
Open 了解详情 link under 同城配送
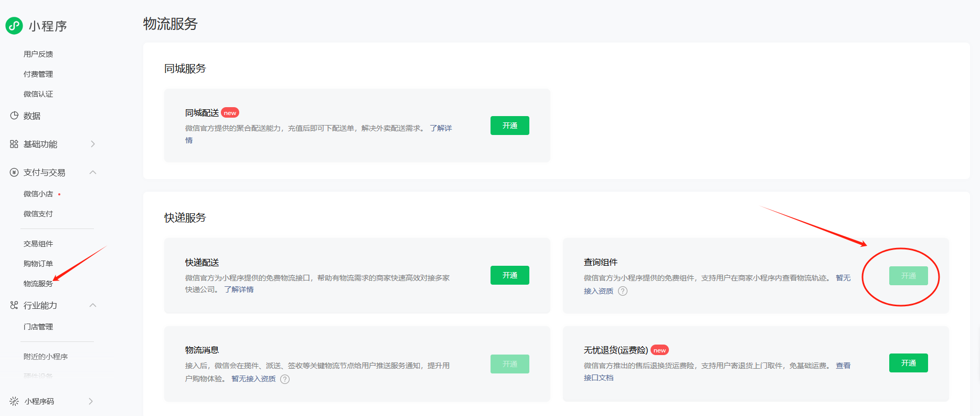click(441, 128)
